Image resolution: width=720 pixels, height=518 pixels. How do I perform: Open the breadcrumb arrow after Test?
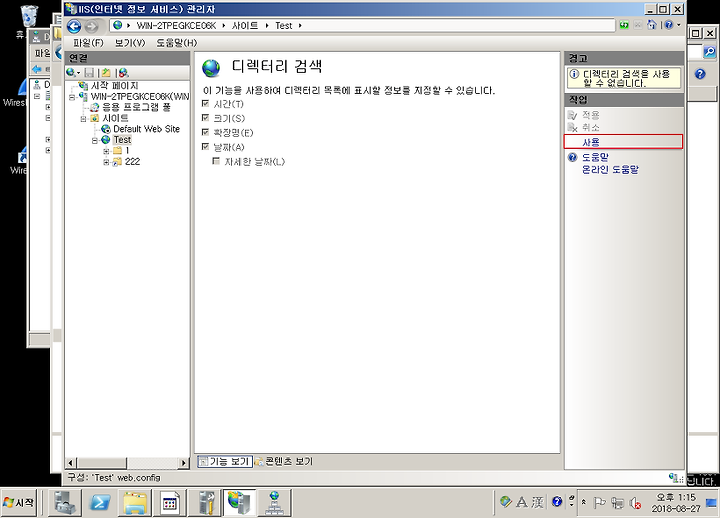coord(300,26)
